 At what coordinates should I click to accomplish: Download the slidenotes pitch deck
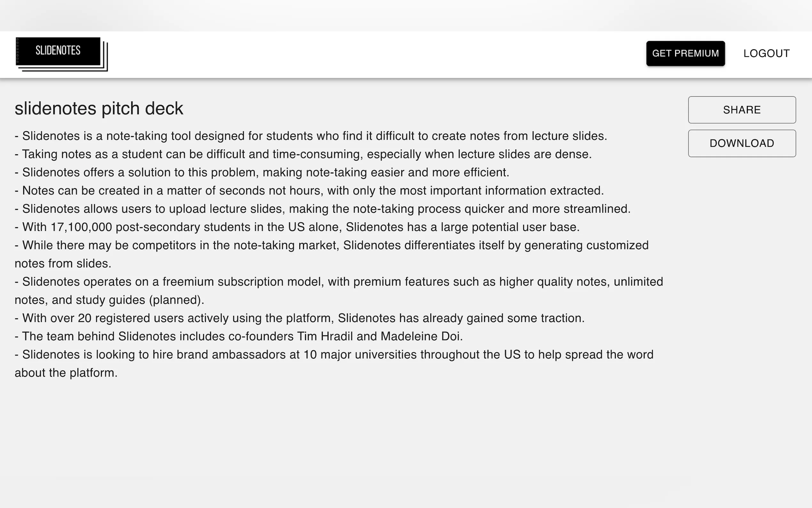pos(741,143)
